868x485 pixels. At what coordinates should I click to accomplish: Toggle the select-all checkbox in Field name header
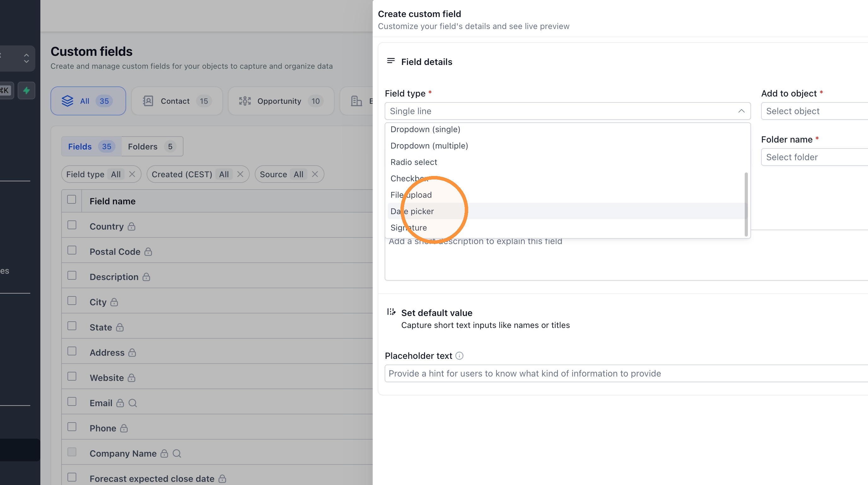click(x=72, y=200)
